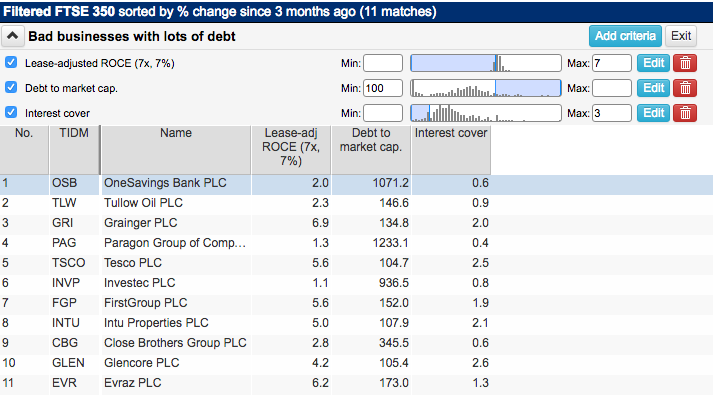This screenshot has height=396, width=713.
Task: Click the Debt to market cap histogram slider
Action: (486, 88)
